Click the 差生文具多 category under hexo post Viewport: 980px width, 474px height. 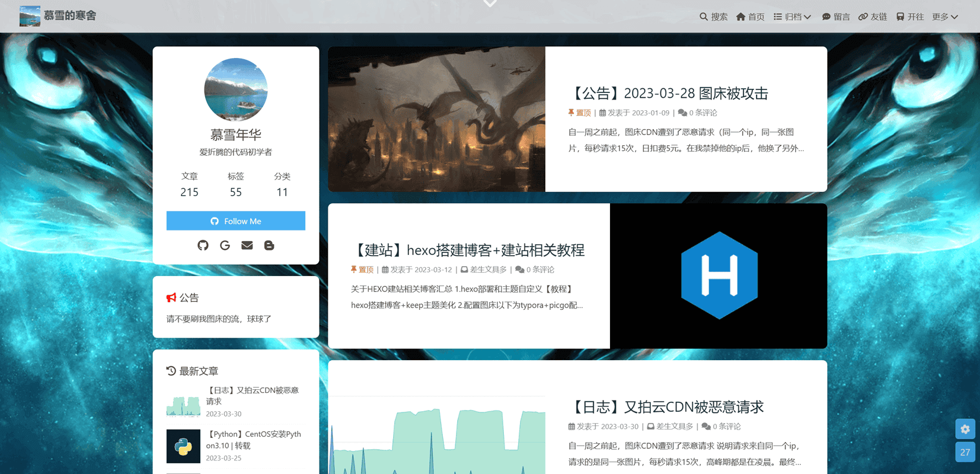tap(487, 270)
